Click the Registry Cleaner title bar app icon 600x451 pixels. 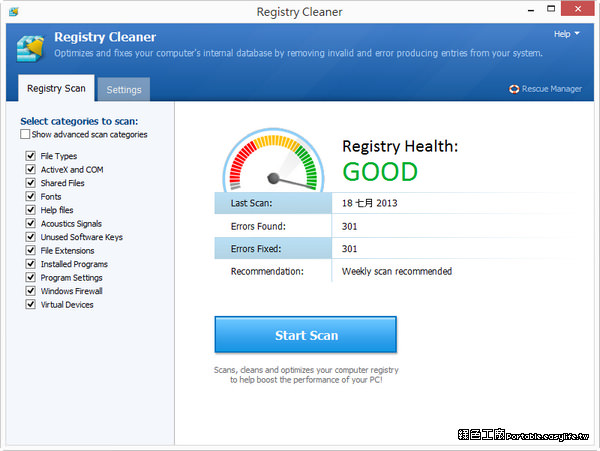[14, 11]
